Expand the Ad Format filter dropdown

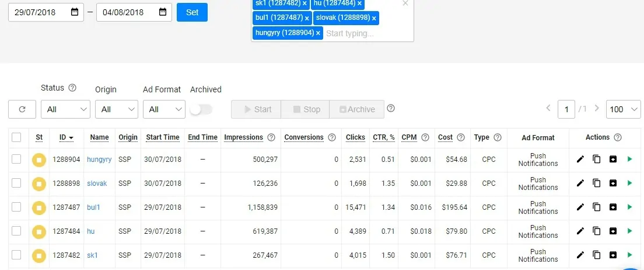click(164, 109)
